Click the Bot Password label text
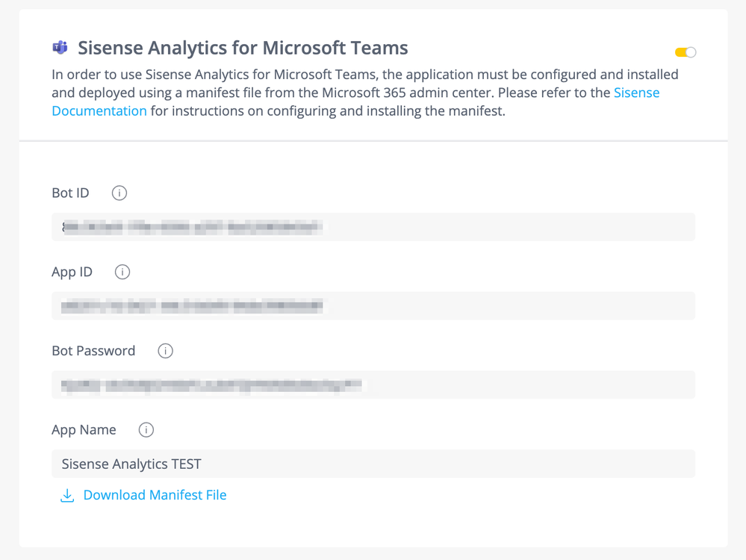Viewport: 746px width, 560px height. tap(93, 351)
